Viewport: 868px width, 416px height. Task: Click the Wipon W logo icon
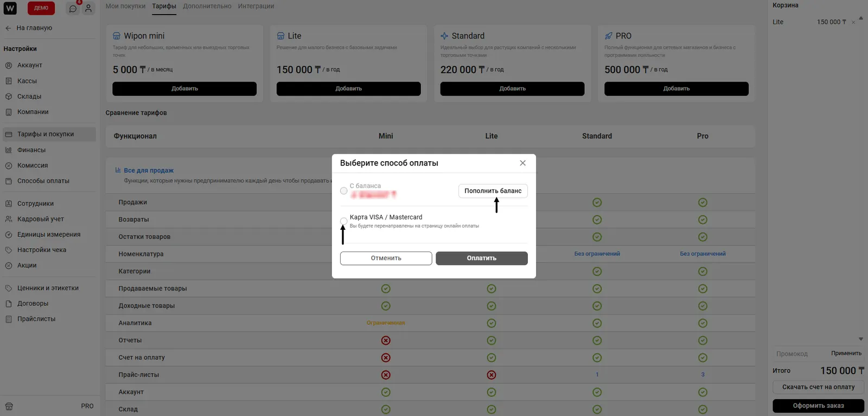coord(10,8)
